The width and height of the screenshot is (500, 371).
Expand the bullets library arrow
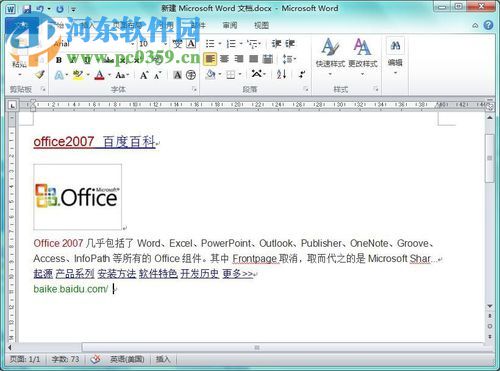click(x=220, y=44)
